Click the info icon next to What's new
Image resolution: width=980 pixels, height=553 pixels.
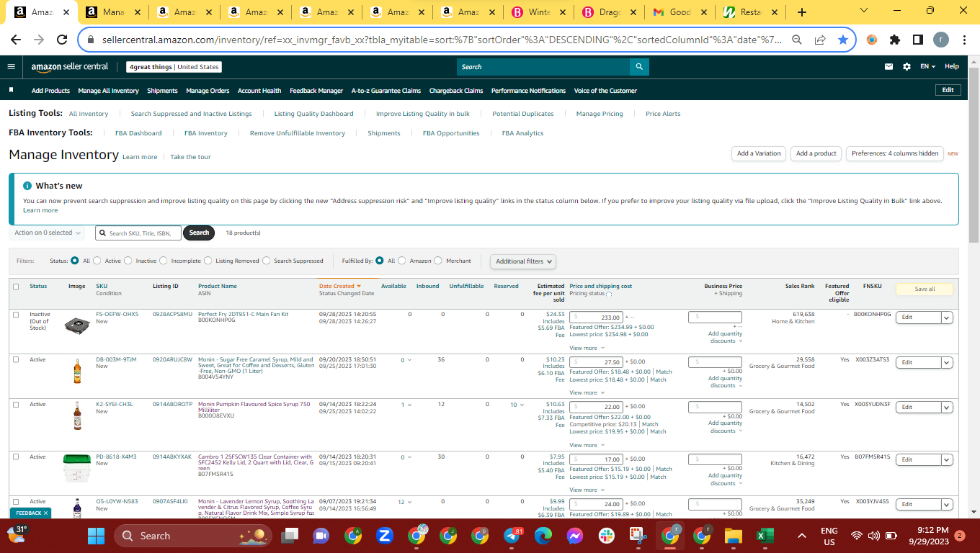tap(27, 186)
